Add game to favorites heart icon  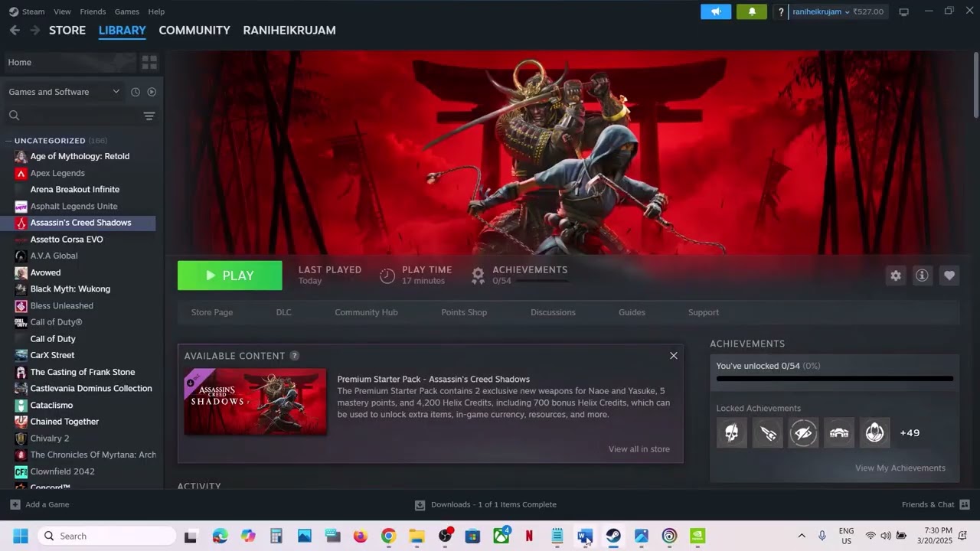pos(949,275)
